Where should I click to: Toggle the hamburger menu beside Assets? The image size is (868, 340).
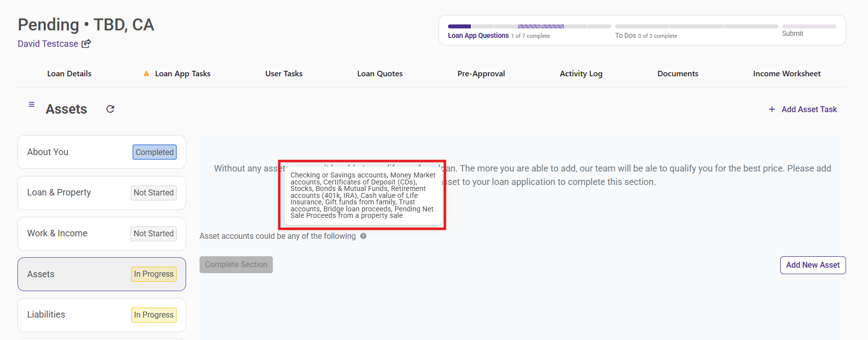[x=31, y=104]
